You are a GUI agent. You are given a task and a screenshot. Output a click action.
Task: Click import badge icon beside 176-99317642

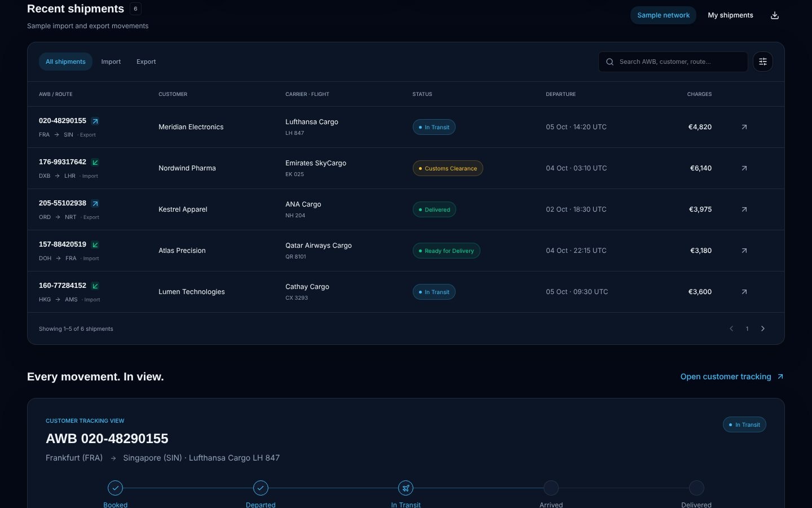click(95, 162)
